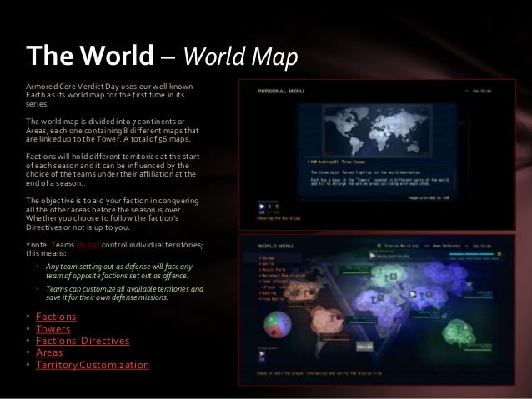Image resolution: width=532 pixels, height=399 pixels.
Task: Follow the Factions' Directives link
Action: click(83, 341)
